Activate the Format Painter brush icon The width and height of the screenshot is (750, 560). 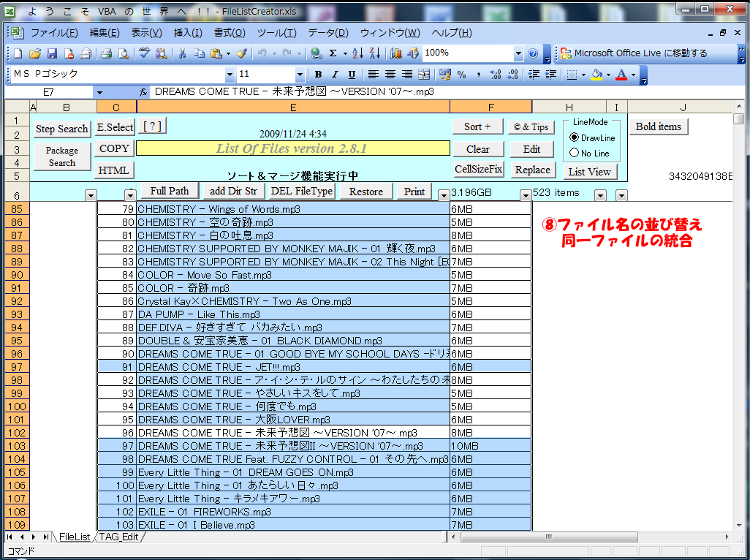[x=242, y=53]
